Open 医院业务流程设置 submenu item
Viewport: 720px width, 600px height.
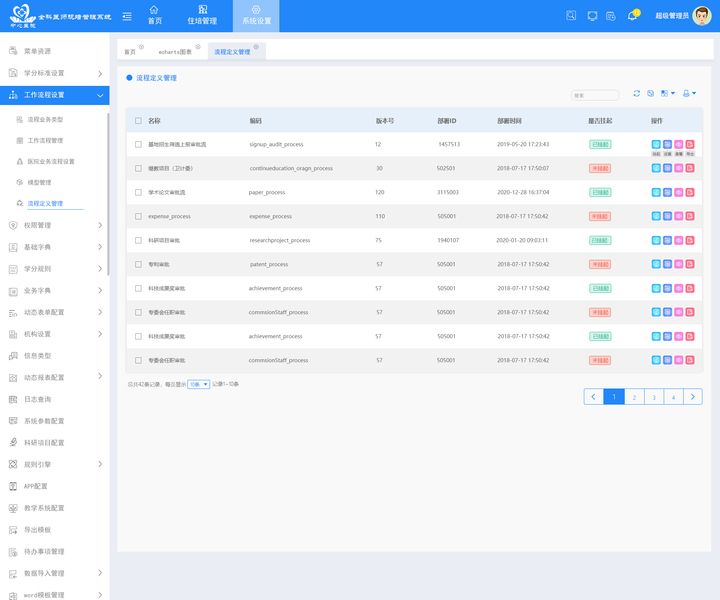(x=51, y=162)
